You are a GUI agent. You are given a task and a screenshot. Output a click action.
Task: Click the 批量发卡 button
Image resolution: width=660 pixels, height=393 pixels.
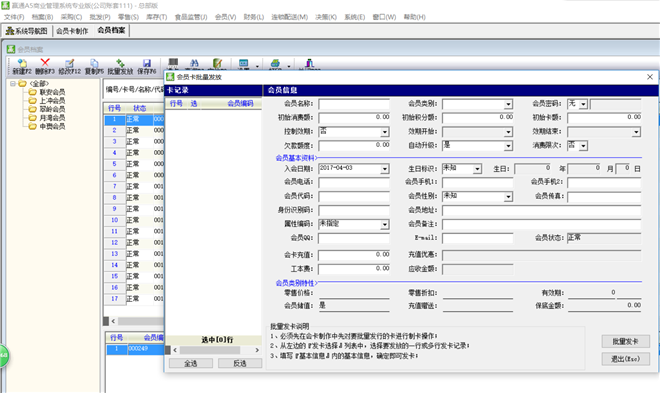(625, 341)
